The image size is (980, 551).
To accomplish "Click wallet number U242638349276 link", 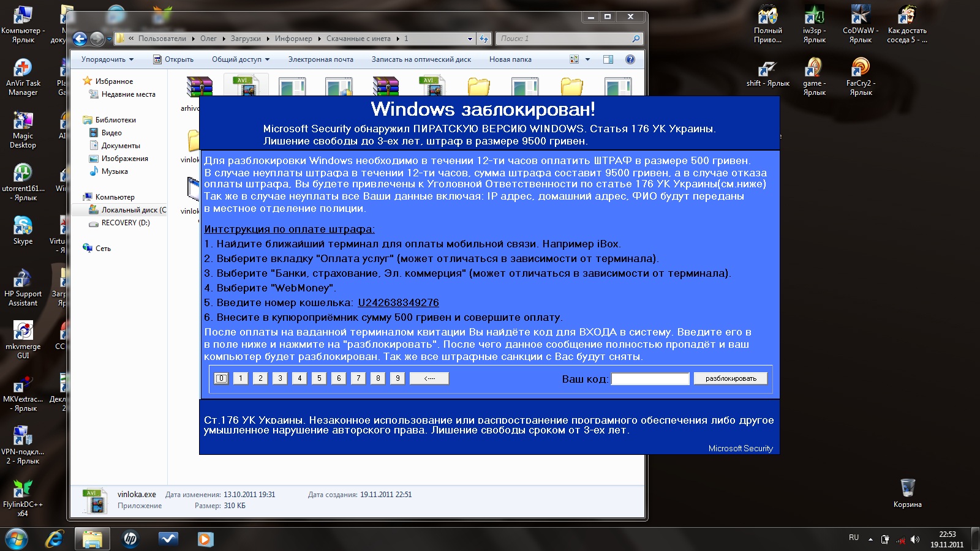I will point(398,302).
